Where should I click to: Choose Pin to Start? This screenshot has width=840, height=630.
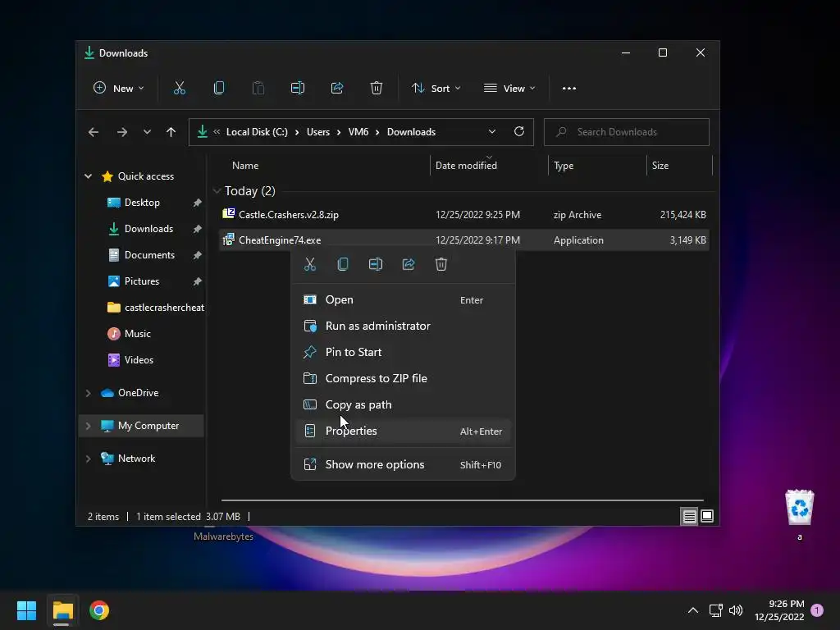click(x=403, y=353)
